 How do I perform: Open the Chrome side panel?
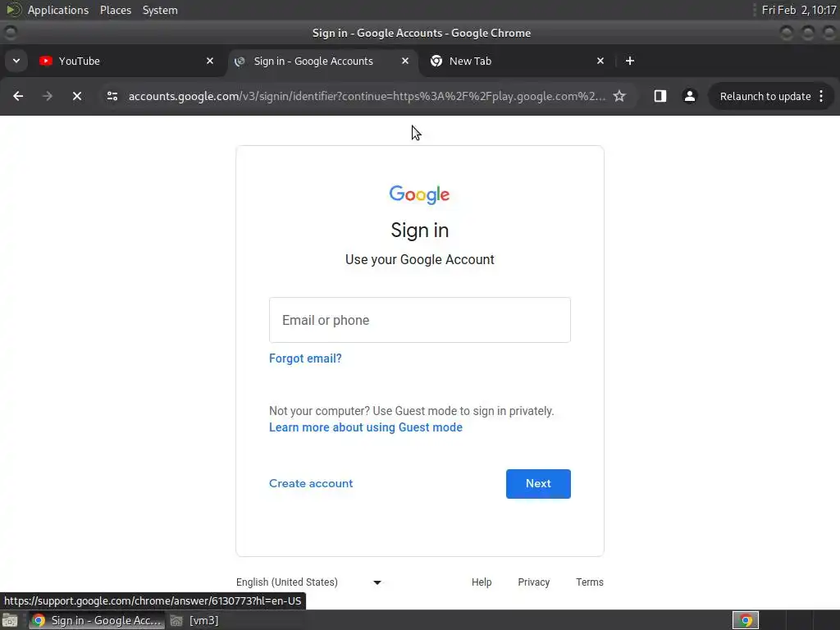pyautogui.click(x=660, y=97)
